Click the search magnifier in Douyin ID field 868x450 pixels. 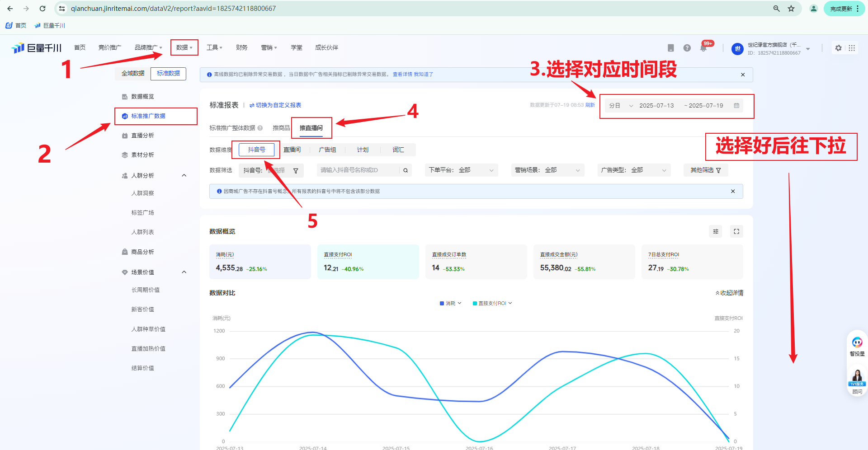[406, 170]
